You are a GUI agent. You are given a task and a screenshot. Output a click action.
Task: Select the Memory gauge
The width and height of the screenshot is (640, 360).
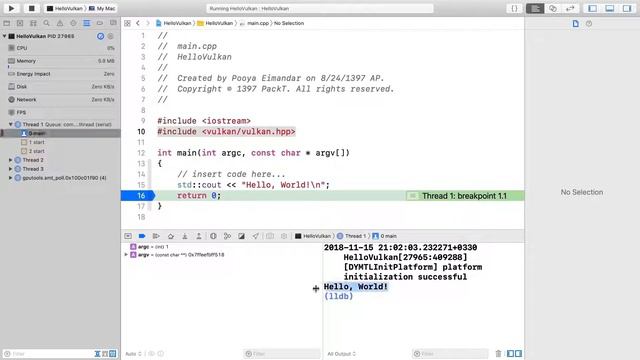[60, 61]
